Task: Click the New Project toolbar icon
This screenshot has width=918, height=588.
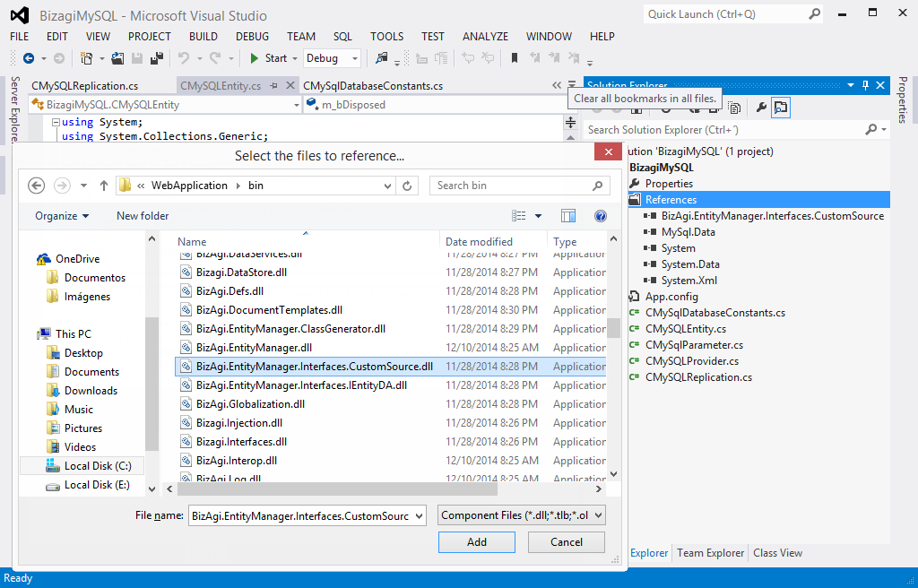Action: click(87, 58)
